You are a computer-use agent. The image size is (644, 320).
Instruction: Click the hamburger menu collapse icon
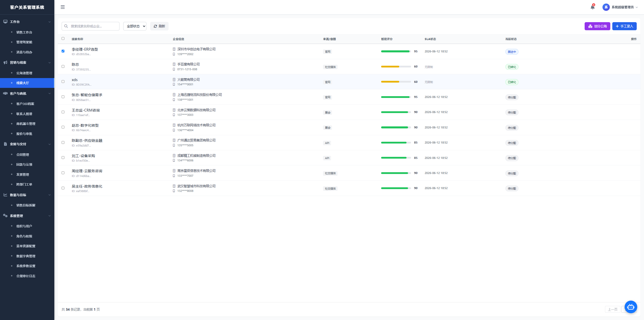[63, 7]
